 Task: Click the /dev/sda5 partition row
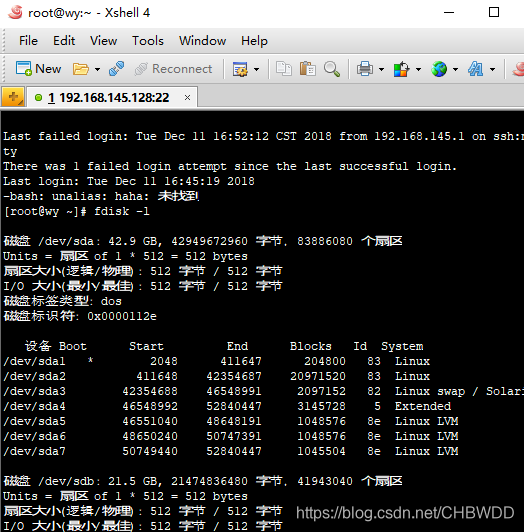point(231,421)
